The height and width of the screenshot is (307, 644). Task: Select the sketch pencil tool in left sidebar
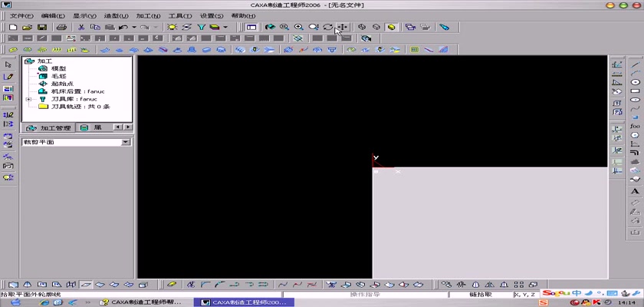pos(8,77)
